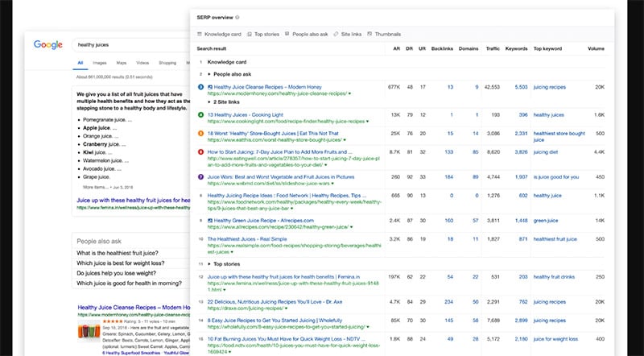This screenshot has width=644, height=356.
Task: Open dropdown caret after webmd.com URL
Action: click(x=332, y=184)
